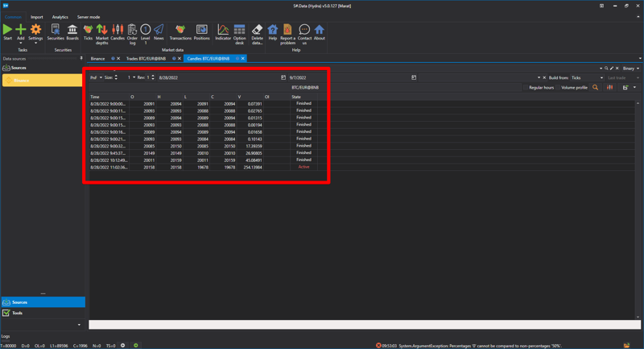Switch to the Analytics ribbon tab
The image size is (644, 349).
click(x=60, y=17)
